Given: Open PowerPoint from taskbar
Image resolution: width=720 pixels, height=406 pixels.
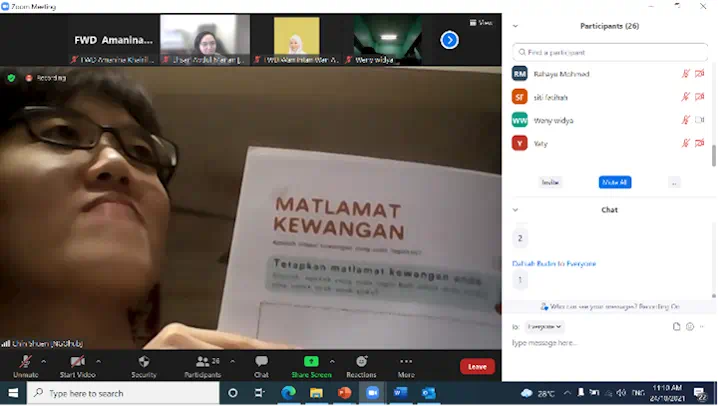Looking at the screenshot, I should pos(344,393).
